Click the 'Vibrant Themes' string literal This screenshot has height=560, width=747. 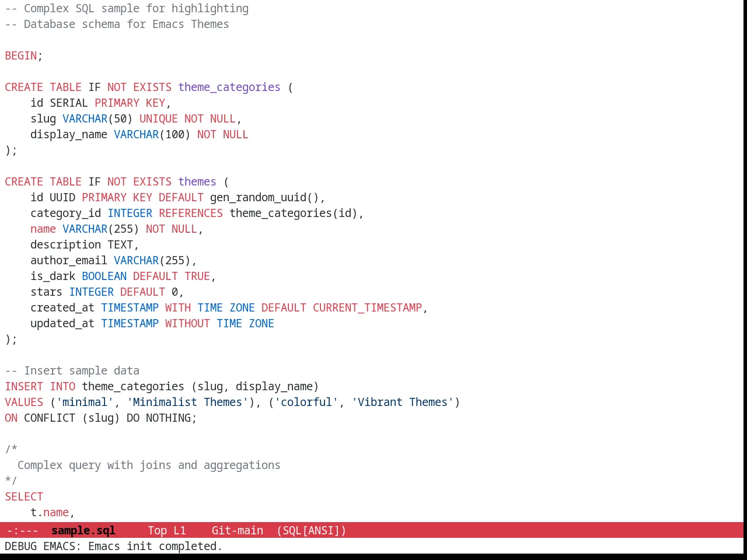point(403,402)
